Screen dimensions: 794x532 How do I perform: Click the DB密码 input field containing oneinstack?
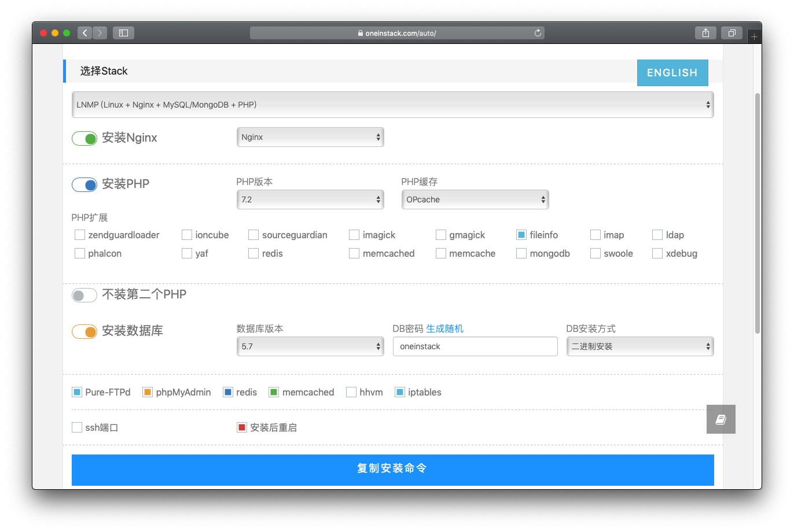click(475, 346)
